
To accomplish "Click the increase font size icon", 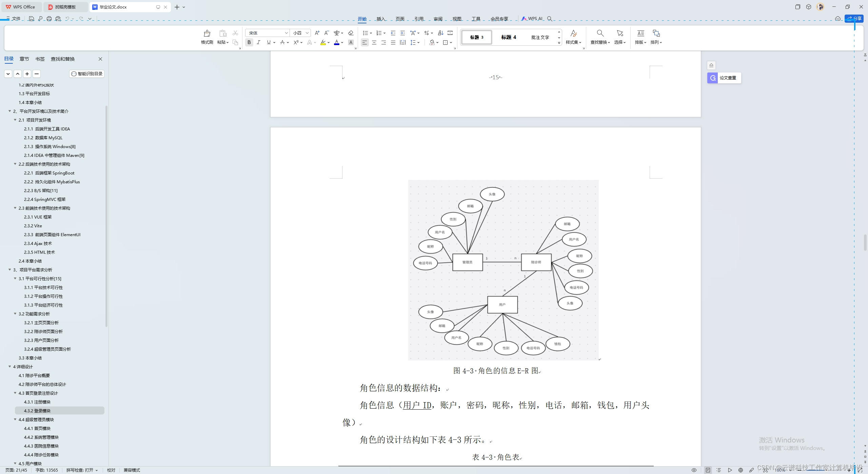I will pyautogui.click(x=317, y=33).
